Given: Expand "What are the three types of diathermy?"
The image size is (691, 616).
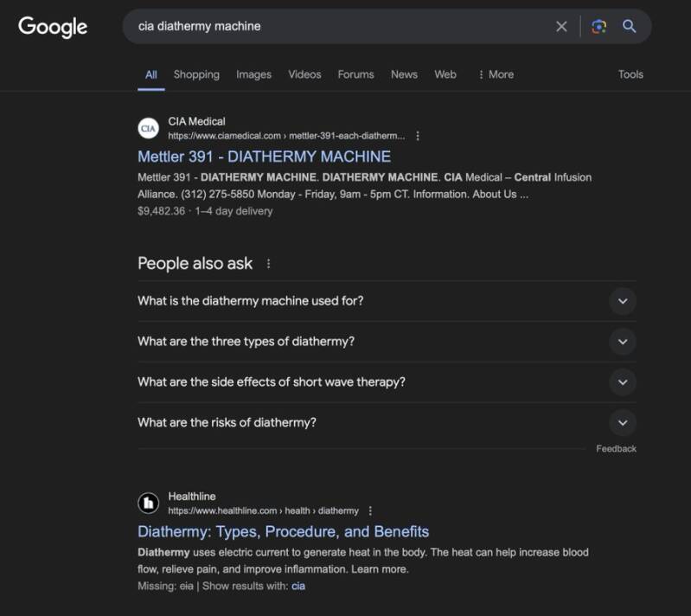Looking at the screenshot, I should tap(622, 342).
